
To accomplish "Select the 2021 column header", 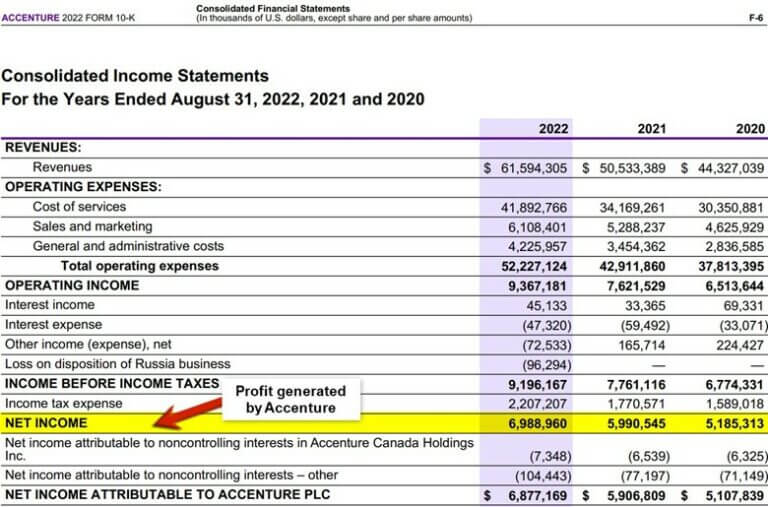I will [651, 129].
